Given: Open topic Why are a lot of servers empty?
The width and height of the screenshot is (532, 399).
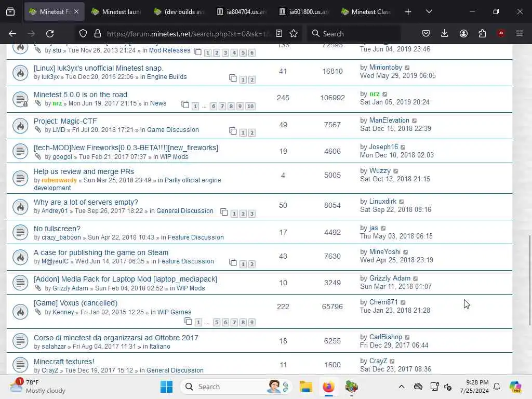Looking at the screenshot, I should coord(86,202).
